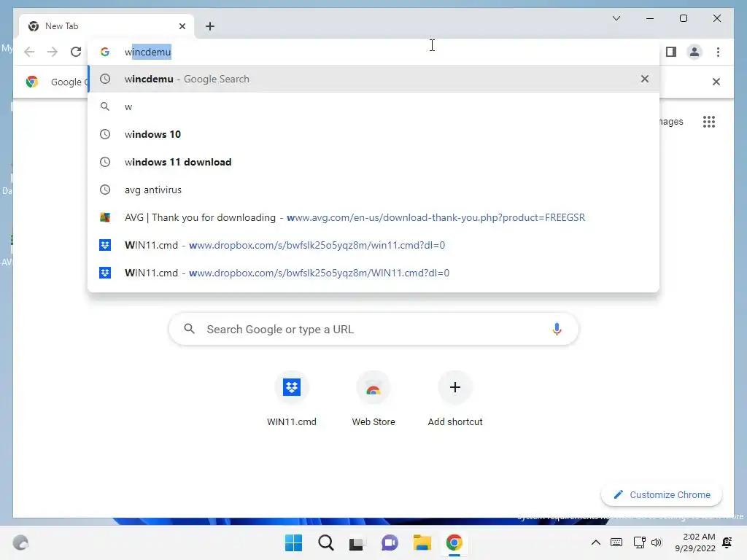Image resolution: width=747 pixels, height=560 pixels.
Task: Click the Chrome icon on the taskbar
Action: pos(454,542)
